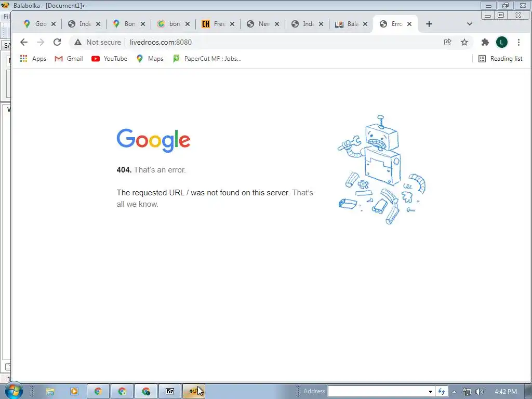Click the Balabolka taskbar icon
Image resolution: width=532 pixels, height=399 pixels.
194,392
